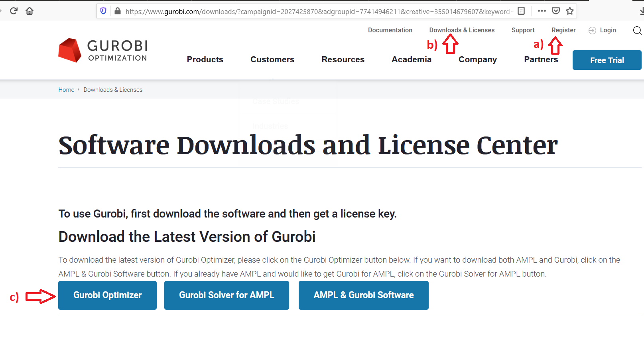Go to browser home page icon
Image resolution: width=644 pixels, height=356 pixels.
pos(30,11)
